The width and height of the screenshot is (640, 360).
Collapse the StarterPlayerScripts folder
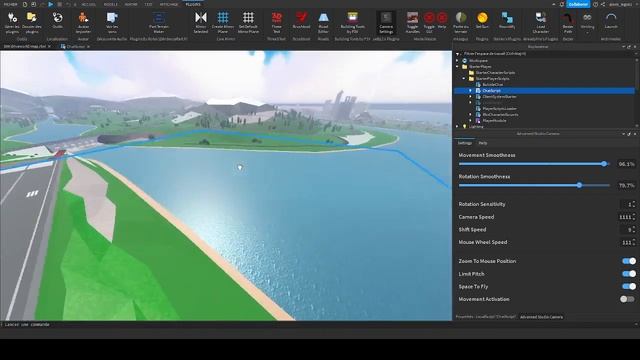point(464,78)
